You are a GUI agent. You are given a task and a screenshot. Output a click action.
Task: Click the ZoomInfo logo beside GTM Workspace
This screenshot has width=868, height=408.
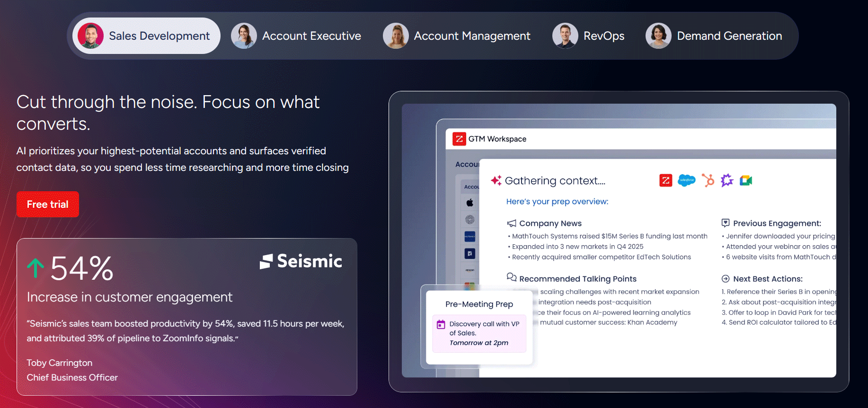point(459,139)
